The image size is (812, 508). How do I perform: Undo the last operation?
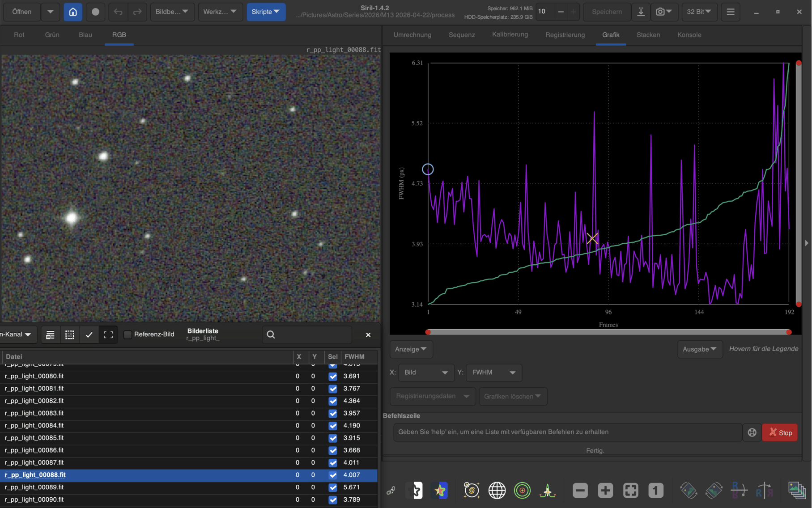coord(118,12)
